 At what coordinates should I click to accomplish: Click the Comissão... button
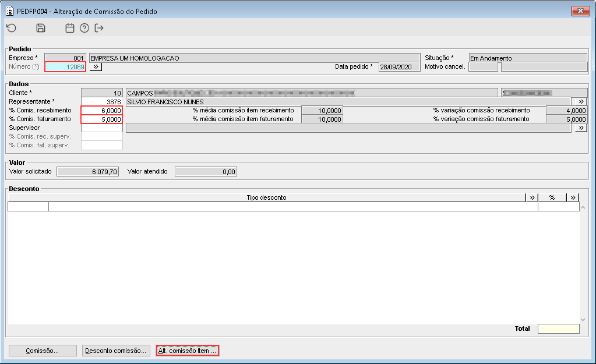pos(43,351)
